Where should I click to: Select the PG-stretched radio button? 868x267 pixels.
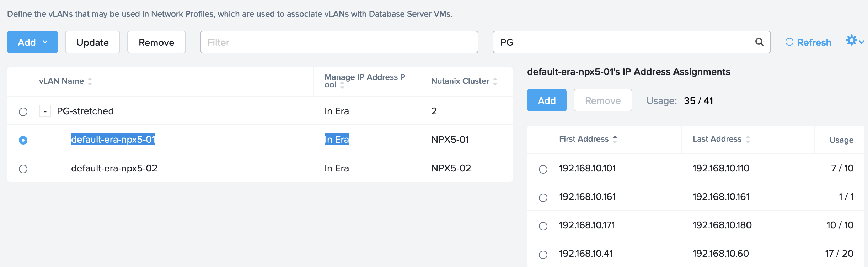click(x=23, y=112)
